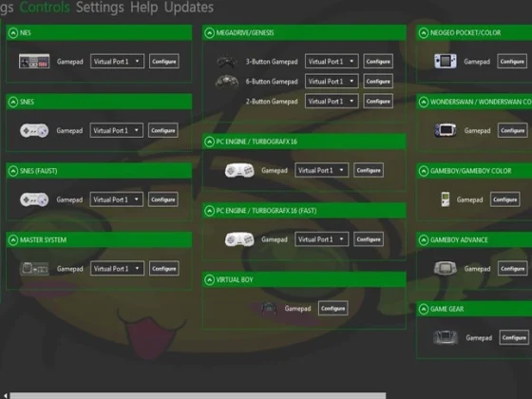
Task: Collapse the NeoGeo Pocket/Color section
Action: pyautogui.click(x=424, y=33)
